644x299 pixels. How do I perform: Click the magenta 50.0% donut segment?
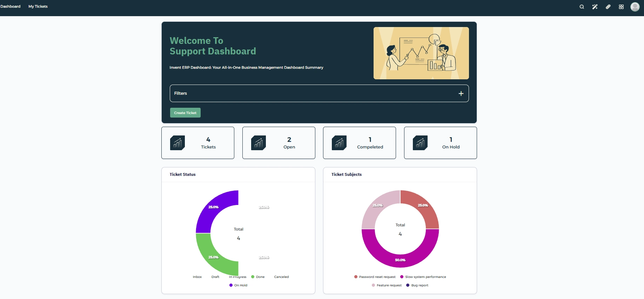400,260
